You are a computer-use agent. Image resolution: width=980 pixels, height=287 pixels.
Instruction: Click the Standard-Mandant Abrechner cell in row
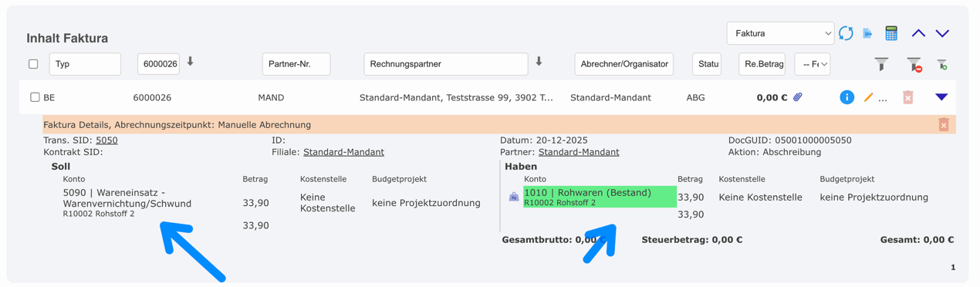610,97
